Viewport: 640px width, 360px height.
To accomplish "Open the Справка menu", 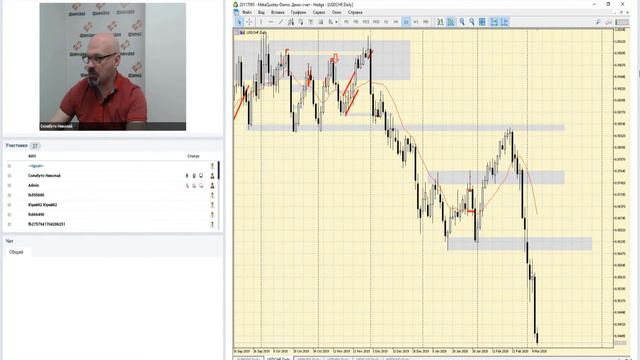I will pyautogui.click(x=355, y=12).
